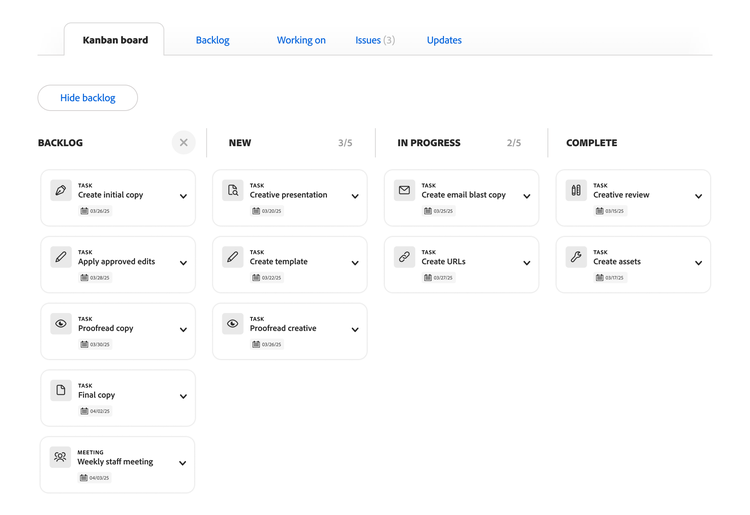Click the Create template title
Image resolution: width=750 pixels, height=515 pixels.
click(x=278, y=262)
